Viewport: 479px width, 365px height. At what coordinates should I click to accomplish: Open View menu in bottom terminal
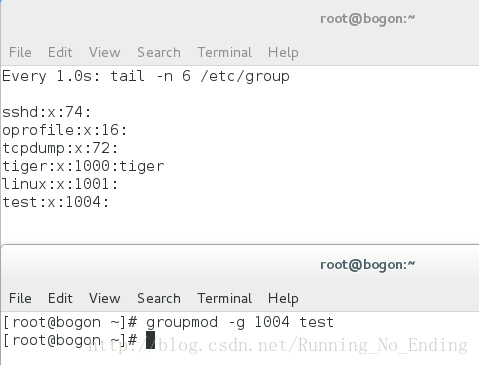[x=104, y=298]
